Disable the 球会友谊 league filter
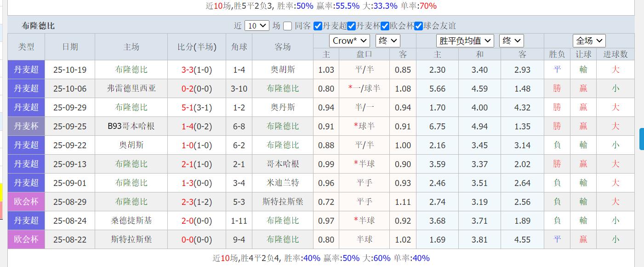644x267 pixels. pos(418,26)
